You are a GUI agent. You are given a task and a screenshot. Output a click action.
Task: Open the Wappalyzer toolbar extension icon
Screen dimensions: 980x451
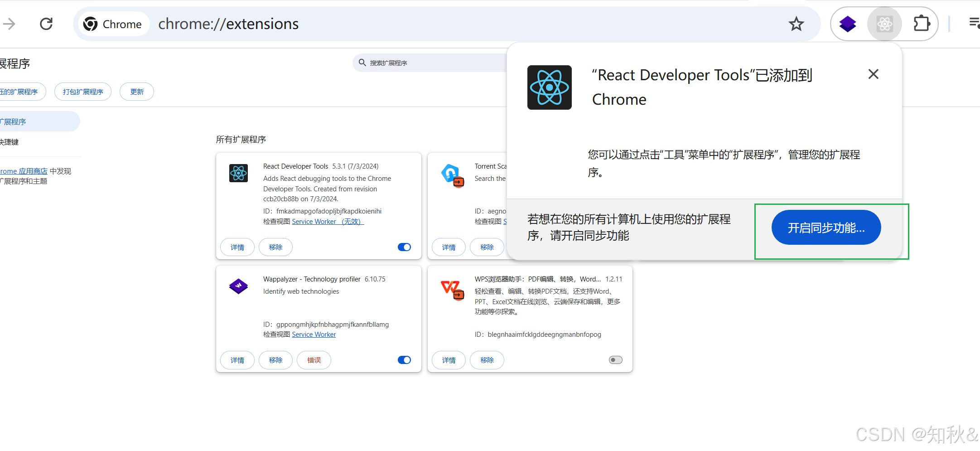click(x=848, y=24)
